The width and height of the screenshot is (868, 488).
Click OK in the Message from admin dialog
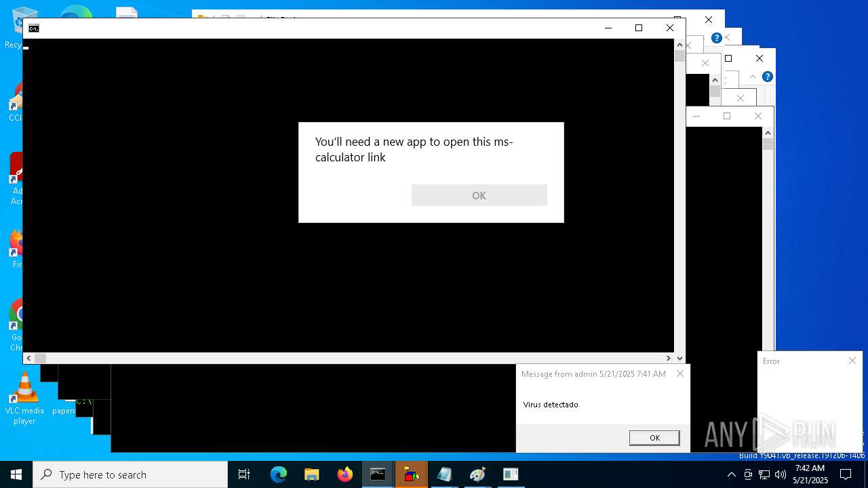(654, 438)
